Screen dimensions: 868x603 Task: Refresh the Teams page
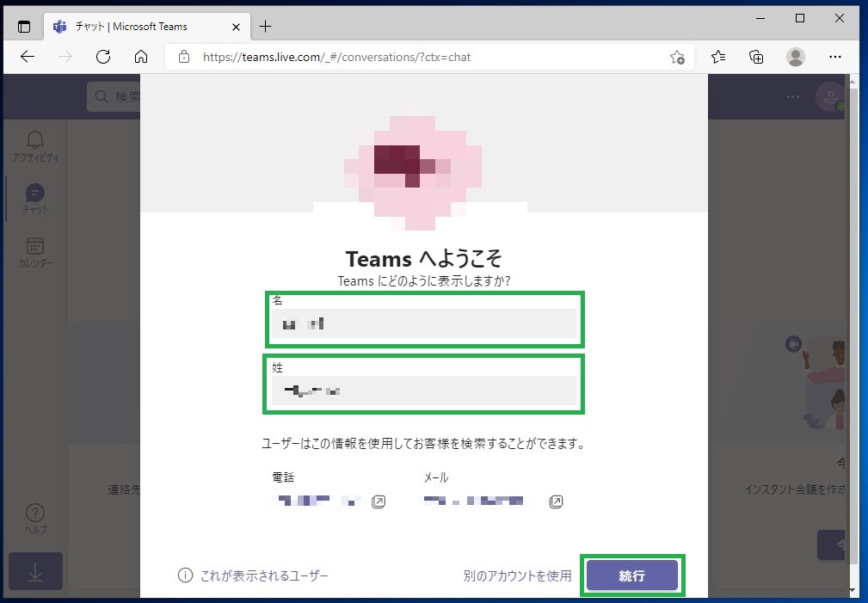[x=103, y=57]
